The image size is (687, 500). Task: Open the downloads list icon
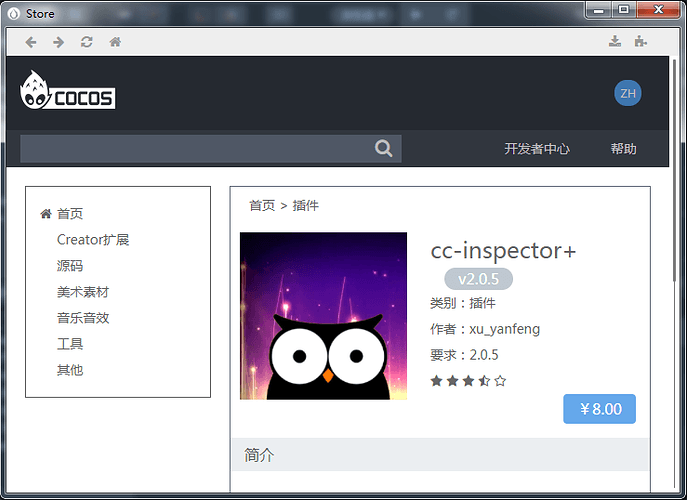click(615, 41)
